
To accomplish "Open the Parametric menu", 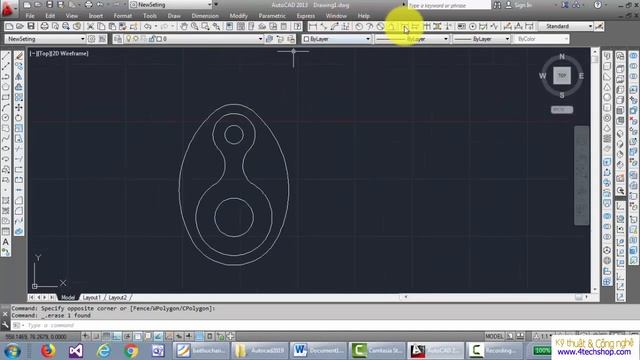I will click(x=272, y=16).
